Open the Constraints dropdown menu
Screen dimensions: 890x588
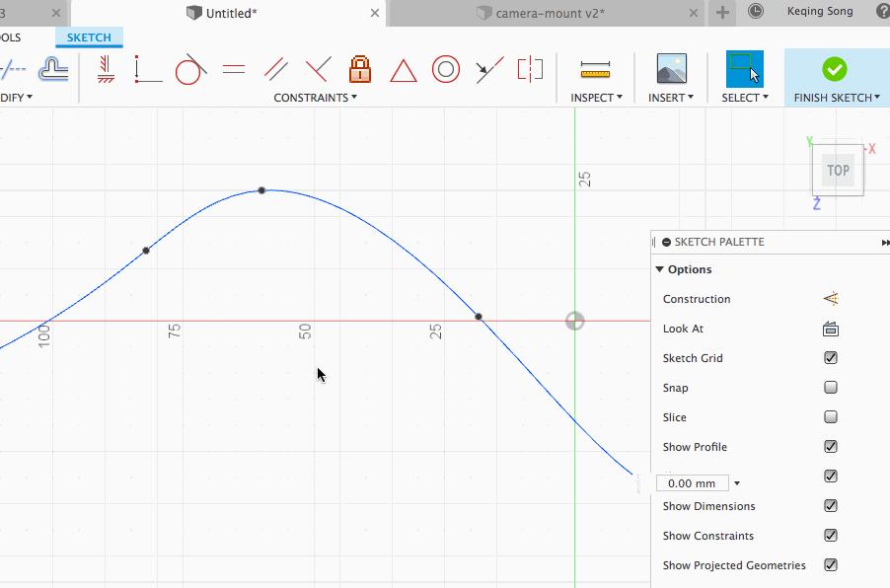point(315,98)
